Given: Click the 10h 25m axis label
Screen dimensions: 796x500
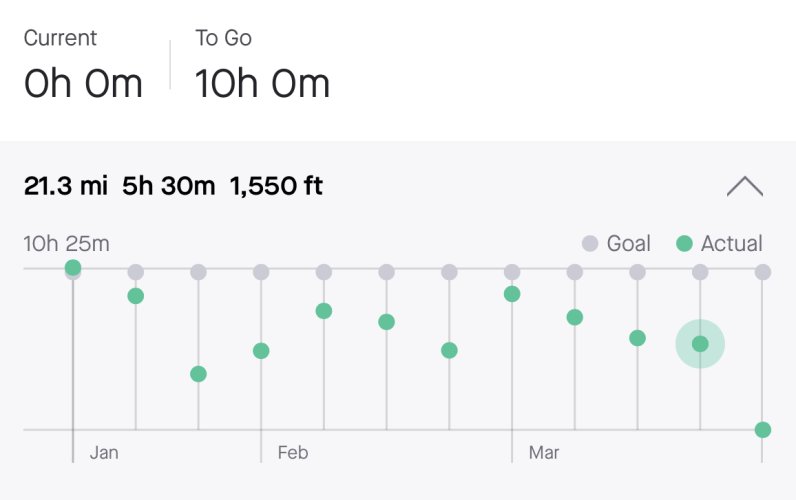Looking at the screenshot, I should 67,244.
